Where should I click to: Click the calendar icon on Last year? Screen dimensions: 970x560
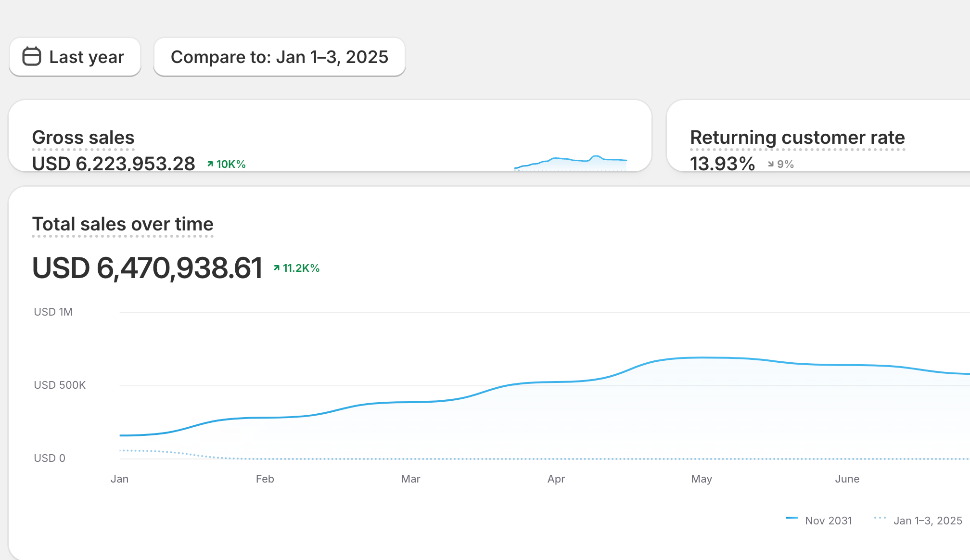[32, 56]
